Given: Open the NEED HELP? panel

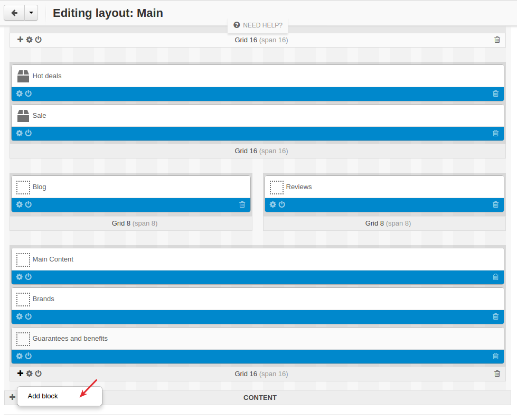Looking at the screenshot, I should click(258, 25).
